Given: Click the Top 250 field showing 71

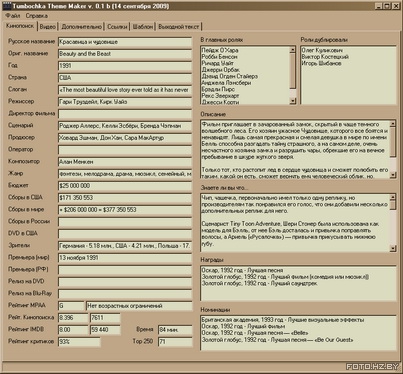Looking at the screenshot, I should 175,342.
